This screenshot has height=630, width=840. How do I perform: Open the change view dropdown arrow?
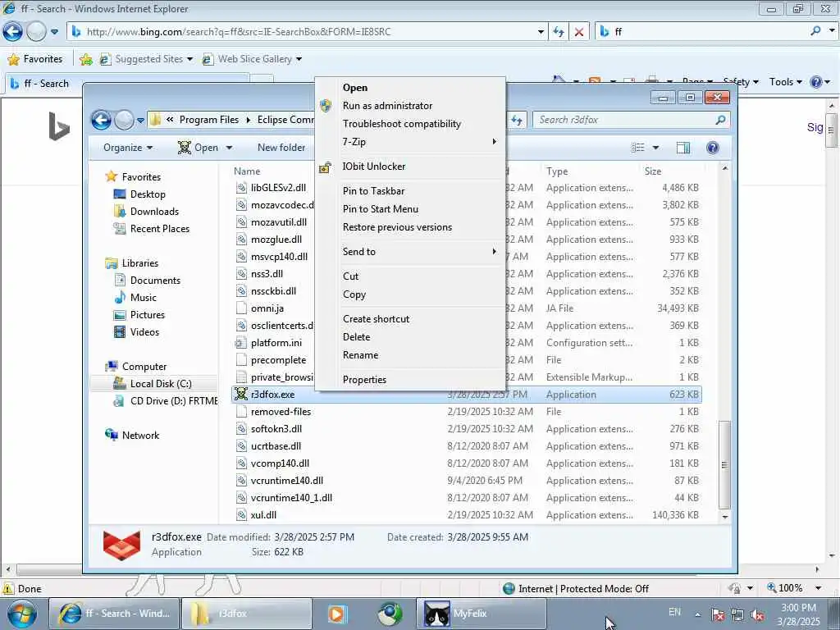(655, 148)
